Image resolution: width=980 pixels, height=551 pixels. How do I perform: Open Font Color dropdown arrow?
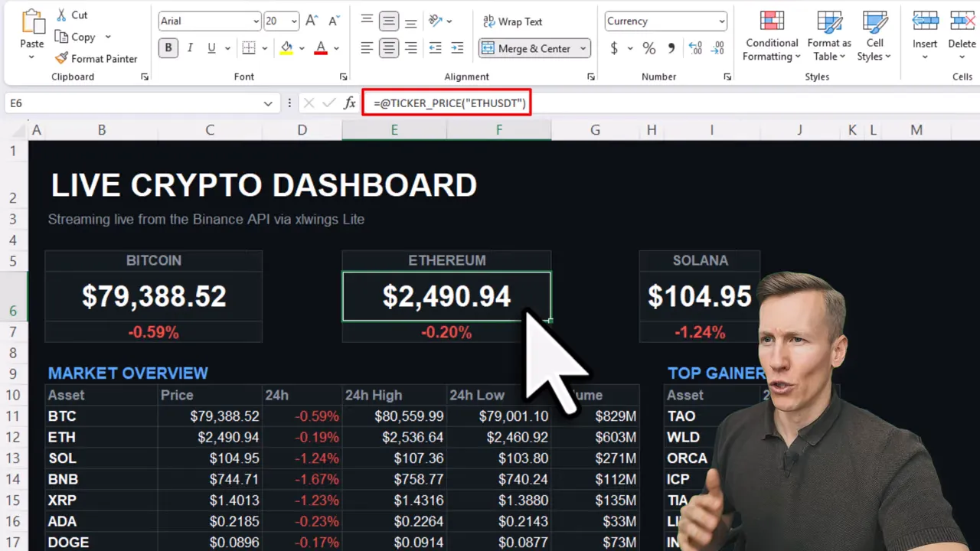pyautogui.click(x=336, y=48)
